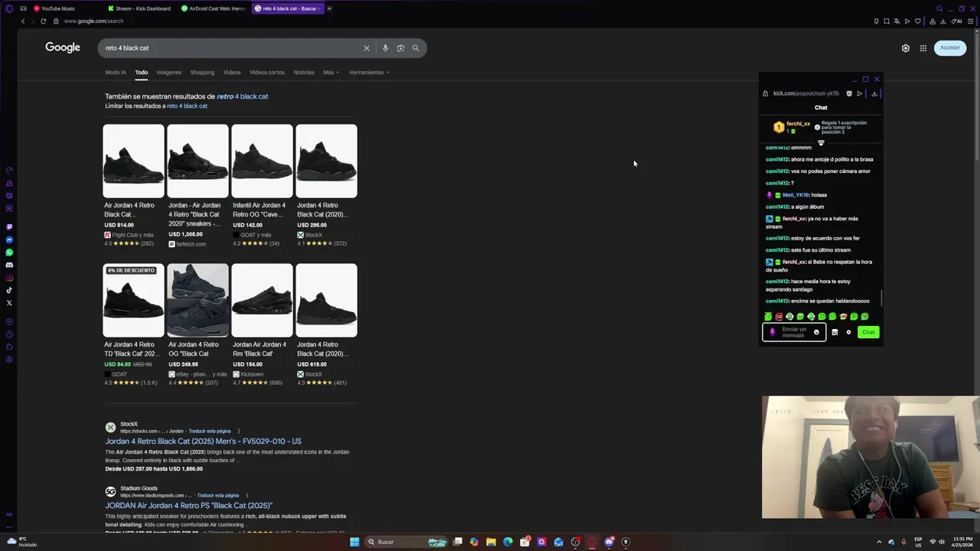
Task: Open Instagram in the browser sidebar
Action: 9,278
